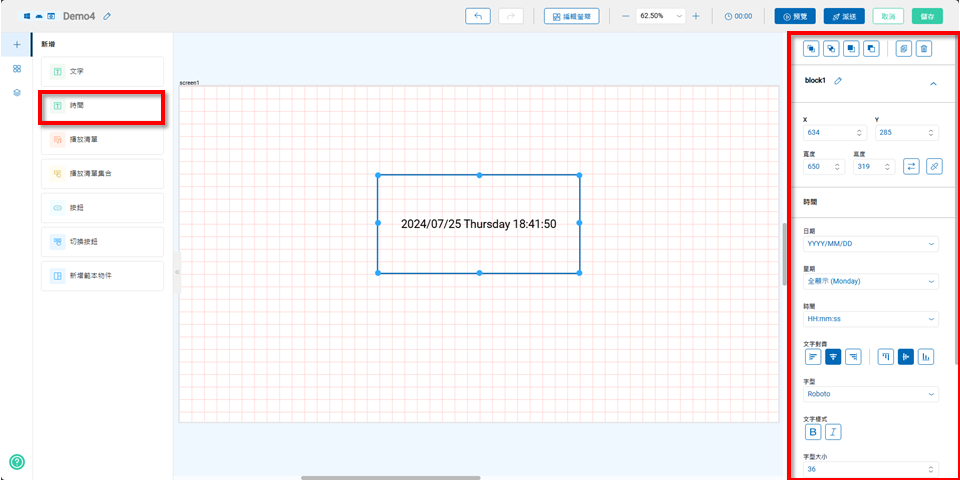Click the undo arrow button
The width and height of the screenshot is (960, 480).
coord(478,16)
